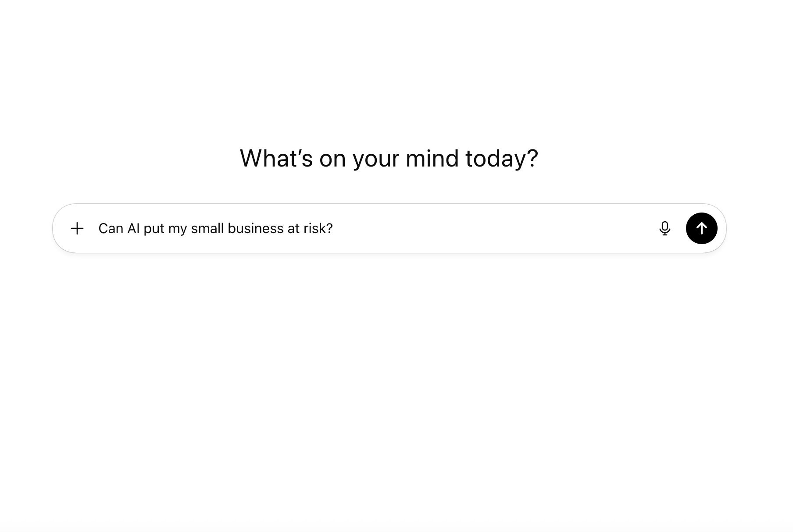Click the plus attachment icon
This screenshot has width=793, height=532.
click(77, 228)
